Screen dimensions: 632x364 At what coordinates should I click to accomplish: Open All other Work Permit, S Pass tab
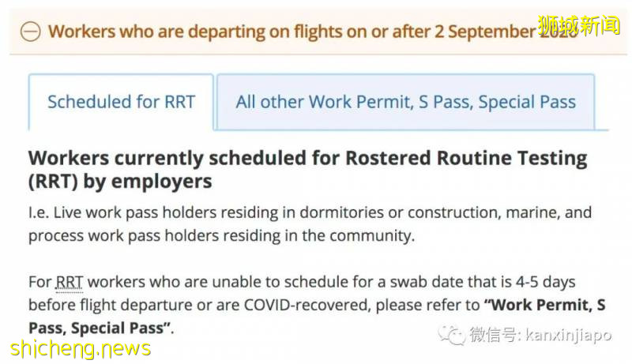click(x=405, y=102)
